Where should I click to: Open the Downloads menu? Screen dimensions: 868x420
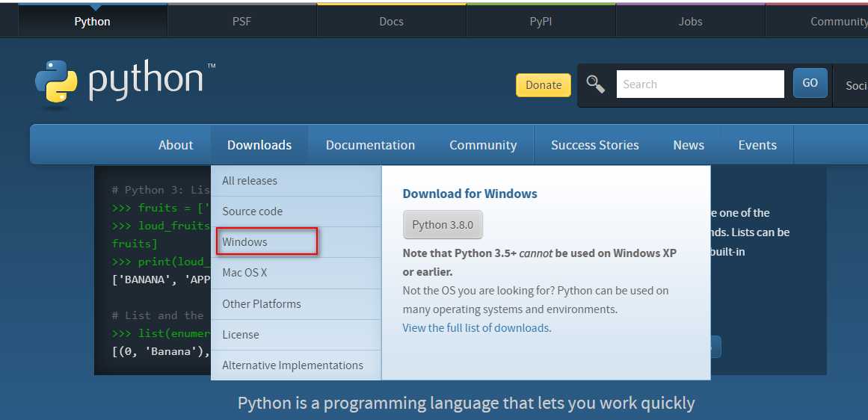259,145
